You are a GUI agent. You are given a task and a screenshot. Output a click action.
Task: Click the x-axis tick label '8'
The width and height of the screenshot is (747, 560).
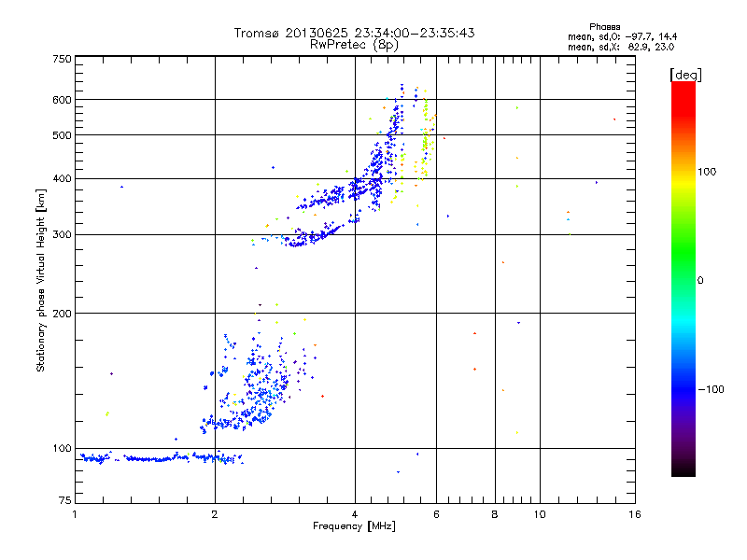pos(495,514)
